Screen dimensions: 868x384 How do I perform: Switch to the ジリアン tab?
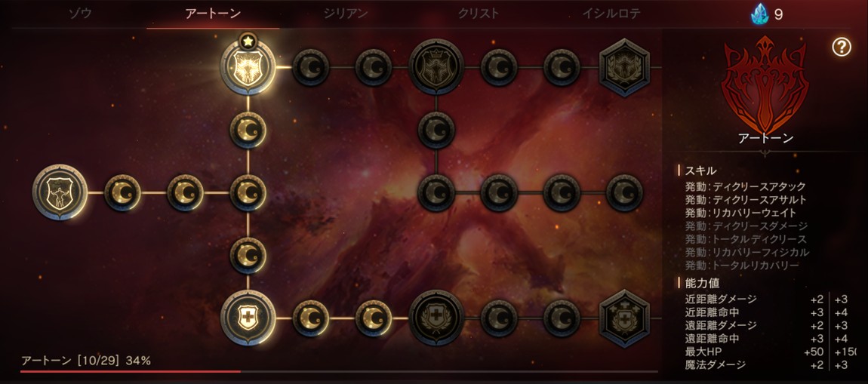pyautogui.click(x=346, y=14)
